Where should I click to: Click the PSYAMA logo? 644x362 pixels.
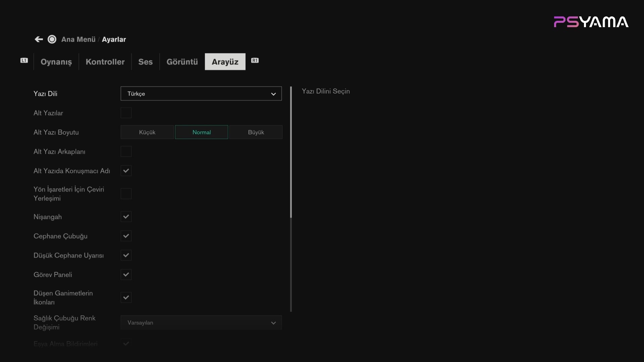tap(591, 22)
